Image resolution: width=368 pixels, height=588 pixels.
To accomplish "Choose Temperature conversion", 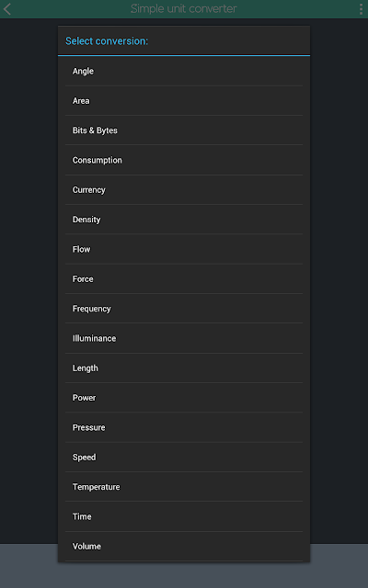I will pyautogui.click(x=184, y=487).
